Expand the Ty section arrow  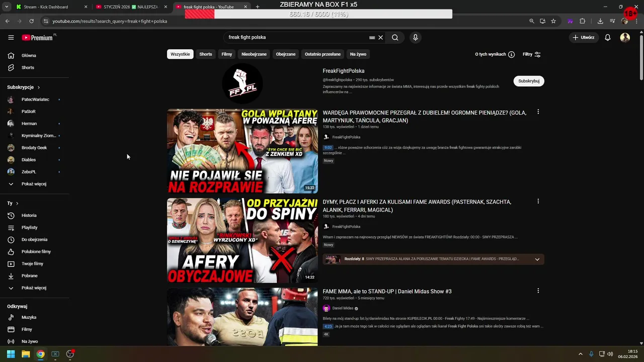(17, 203)
